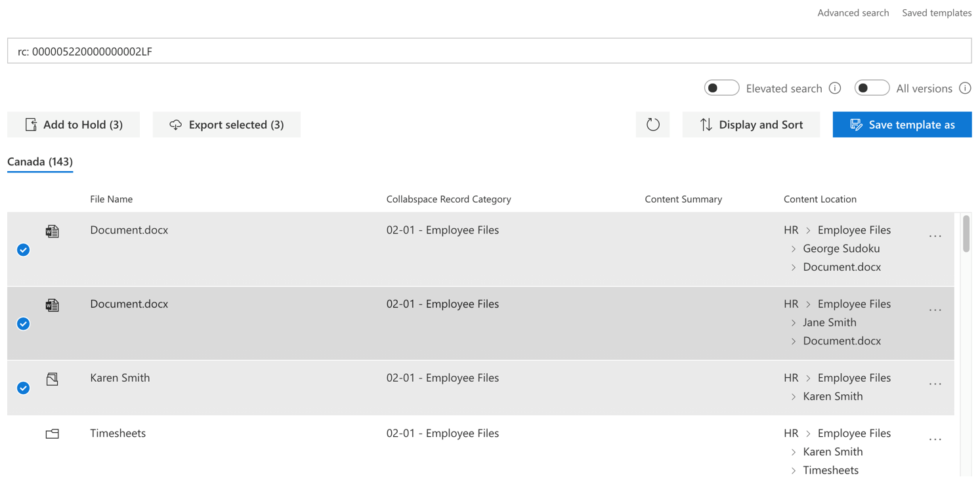Expand ellipsis menu for Karen Smith row
This screenshot has height=486, width=980.
coord(935,384)
